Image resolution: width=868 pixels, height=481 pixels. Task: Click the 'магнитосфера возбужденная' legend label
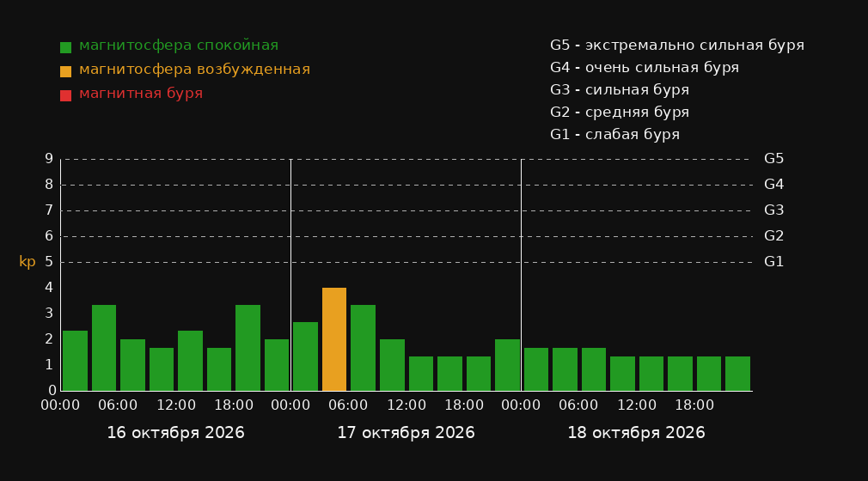pyautogui.click(x=195, y=70)
